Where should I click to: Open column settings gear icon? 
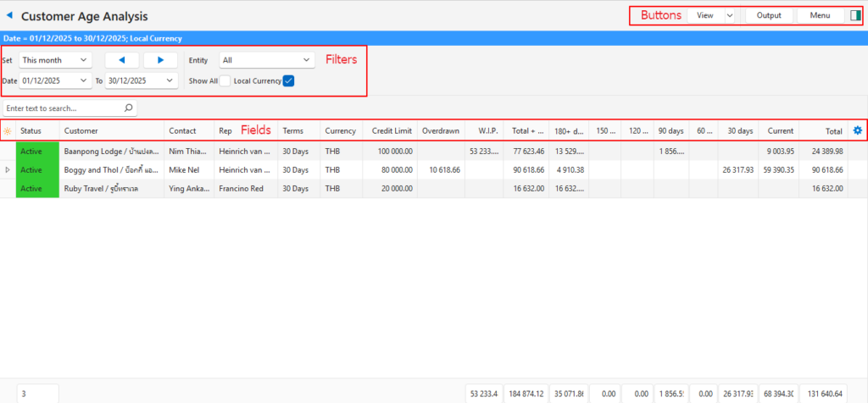pyautogui.click(x=857, y=130)
